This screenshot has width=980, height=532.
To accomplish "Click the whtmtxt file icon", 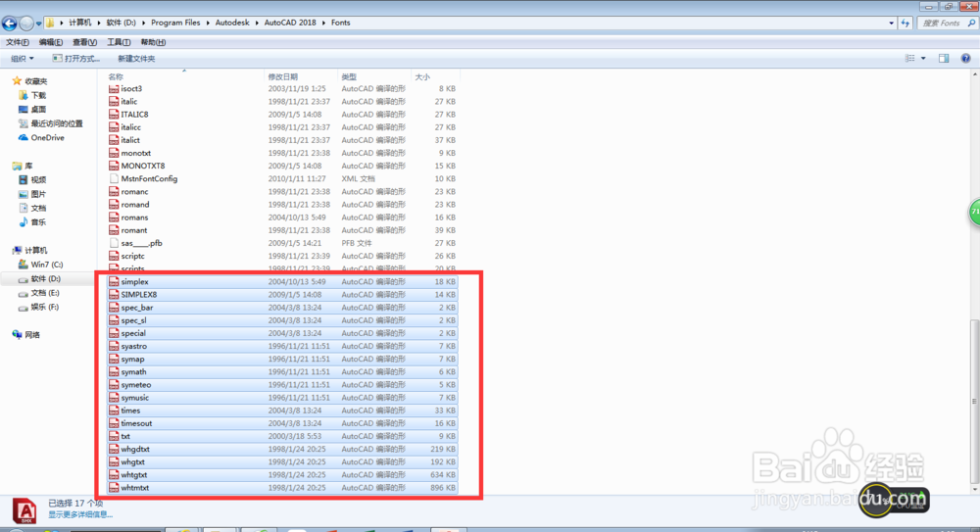I will [114, 488].
